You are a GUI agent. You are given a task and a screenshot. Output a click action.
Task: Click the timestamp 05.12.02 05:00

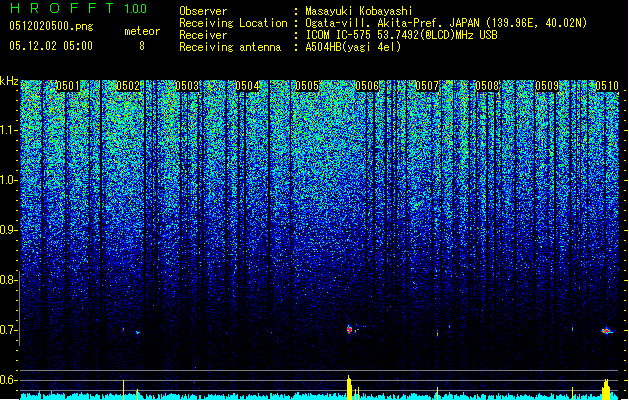51,46
